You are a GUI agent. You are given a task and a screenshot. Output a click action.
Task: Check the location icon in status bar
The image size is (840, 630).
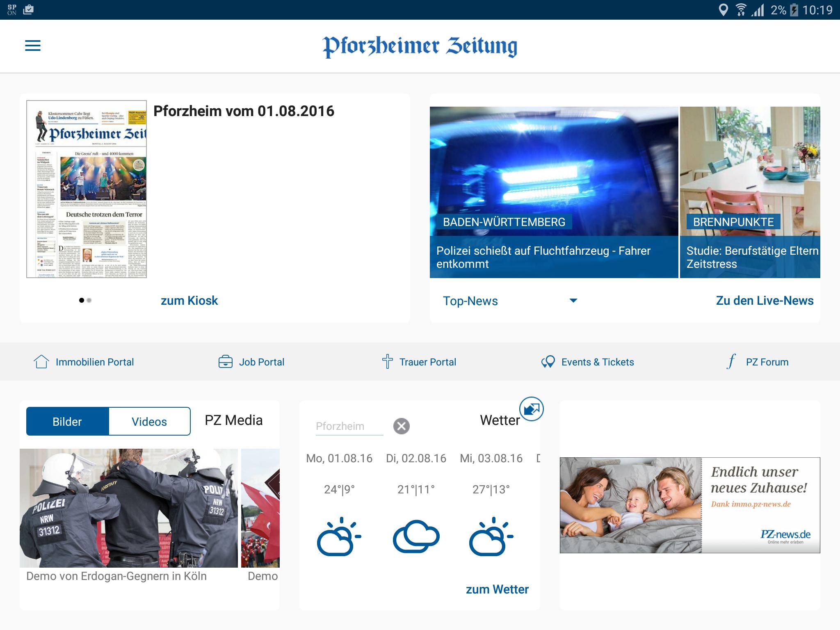(x=724, y=10)
